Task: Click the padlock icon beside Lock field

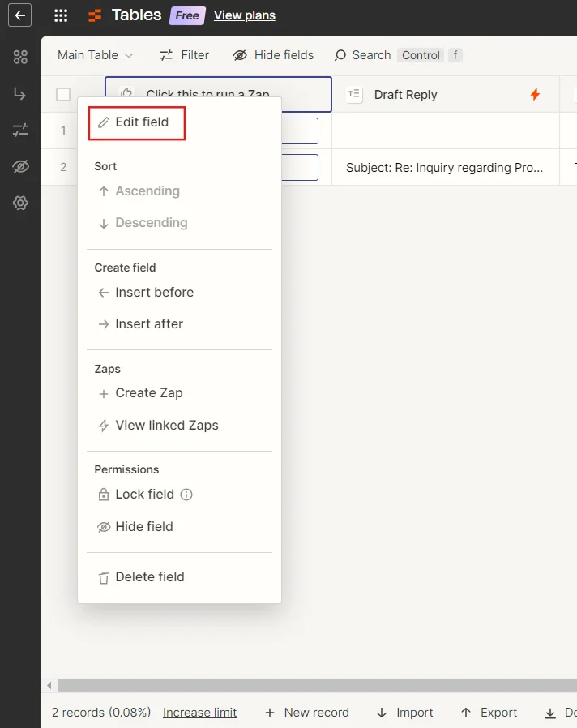Action: coord(104,495)
